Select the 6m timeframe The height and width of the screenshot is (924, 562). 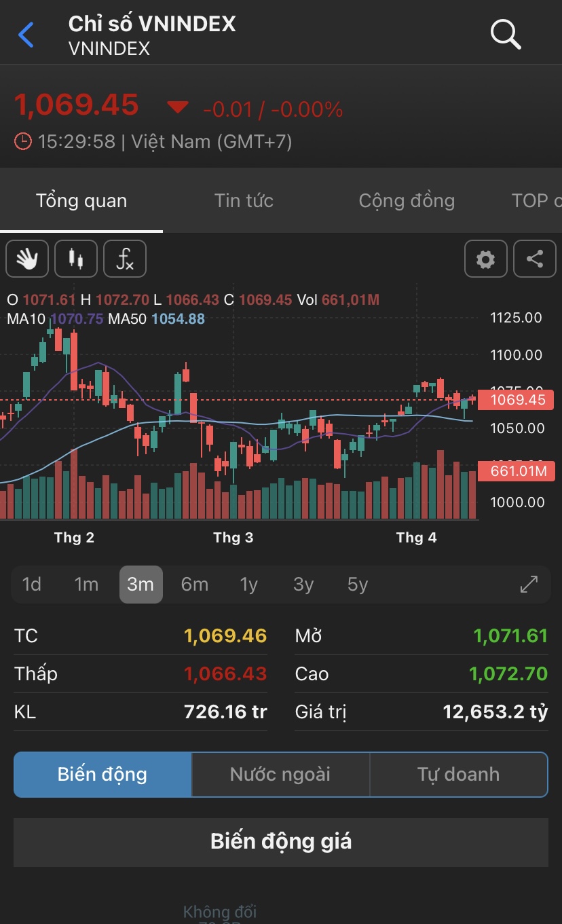pos(195,585)
